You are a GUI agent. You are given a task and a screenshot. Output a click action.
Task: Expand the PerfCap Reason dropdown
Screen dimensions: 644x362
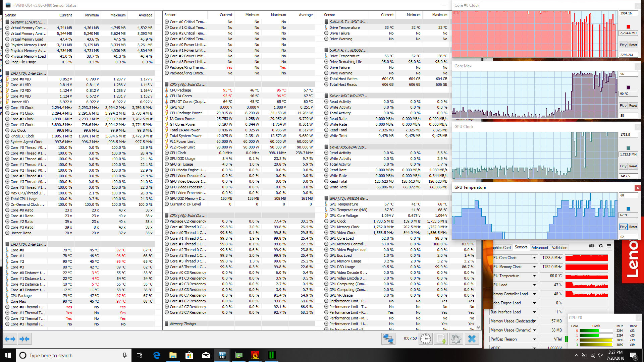tap(534, 339)
